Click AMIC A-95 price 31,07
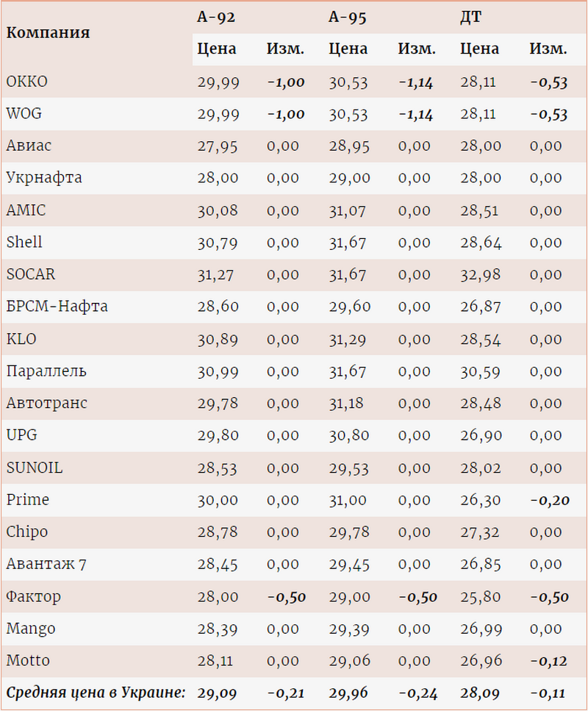The height and width of the screenshot is (711, 588). tap(349, 211)
